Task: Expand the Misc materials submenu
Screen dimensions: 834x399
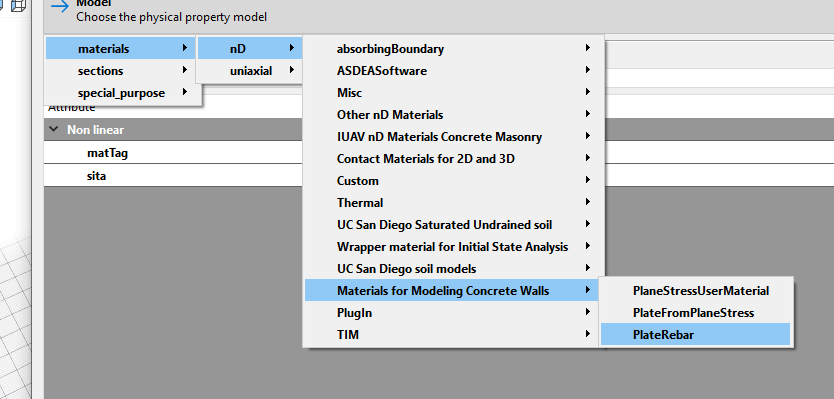Action: pyautogui.click(x=453, y=93)
